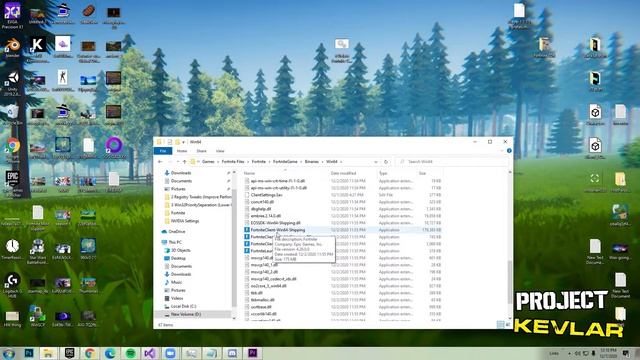640x360 pixels.
Task: Click the FortniteGame breadcrumb
Action: 285,162
